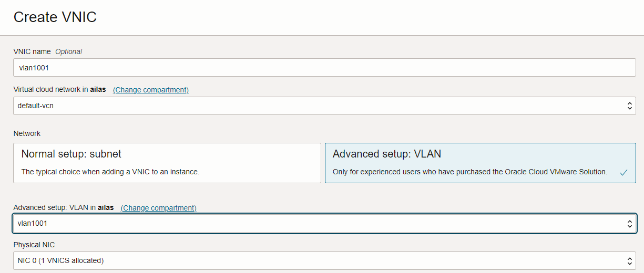Click the up-down arrows on Physical NIC selector
Viewport: 644px width, 273px height.
click(x=630, y=260)
